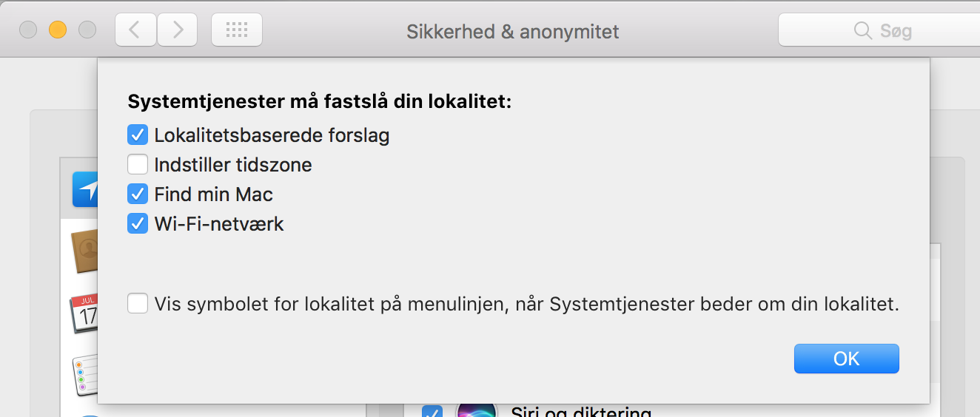
Task: Toggle the Wi-Fi-netværk checkbox
Action: 138,223
